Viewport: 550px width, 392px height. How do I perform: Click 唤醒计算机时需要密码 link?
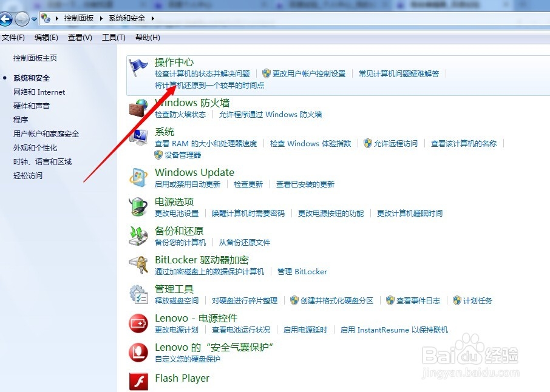coord(248,213)
